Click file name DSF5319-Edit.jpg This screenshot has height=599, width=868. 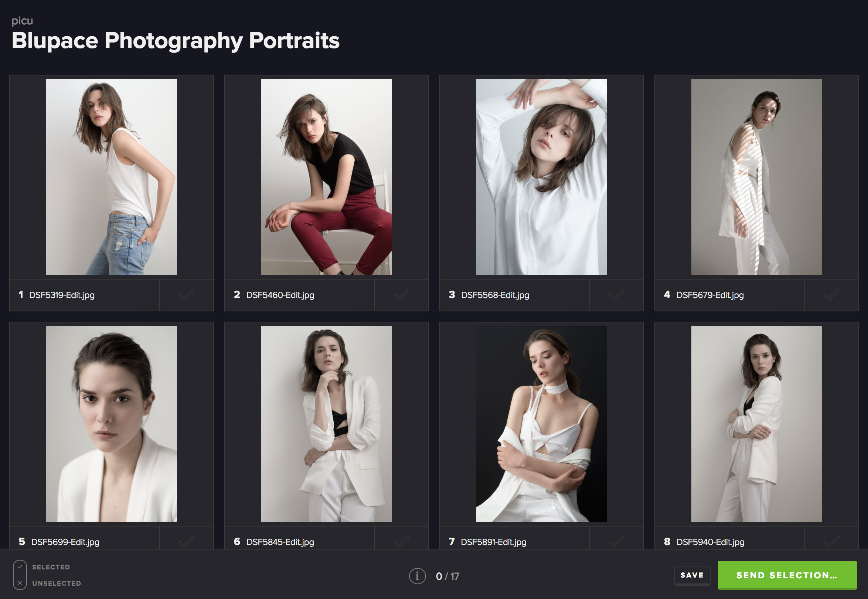point(62,295)
